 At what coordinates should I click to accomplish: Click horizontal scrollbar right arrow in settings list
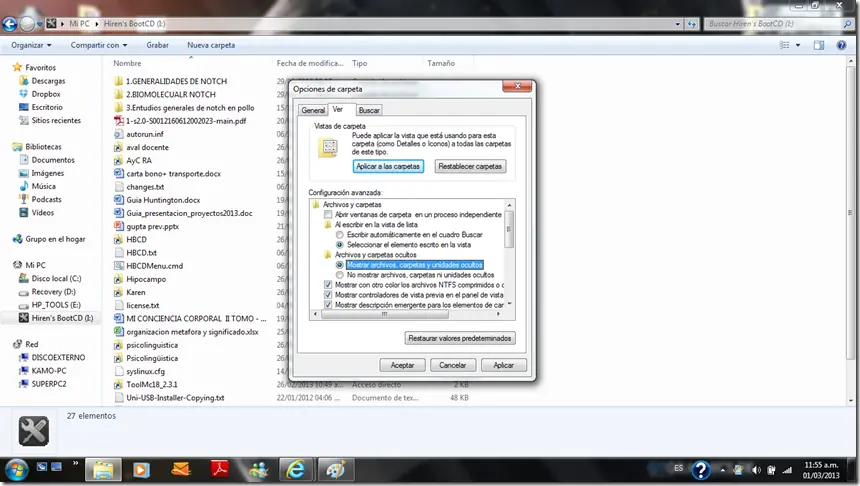point(498,314)
